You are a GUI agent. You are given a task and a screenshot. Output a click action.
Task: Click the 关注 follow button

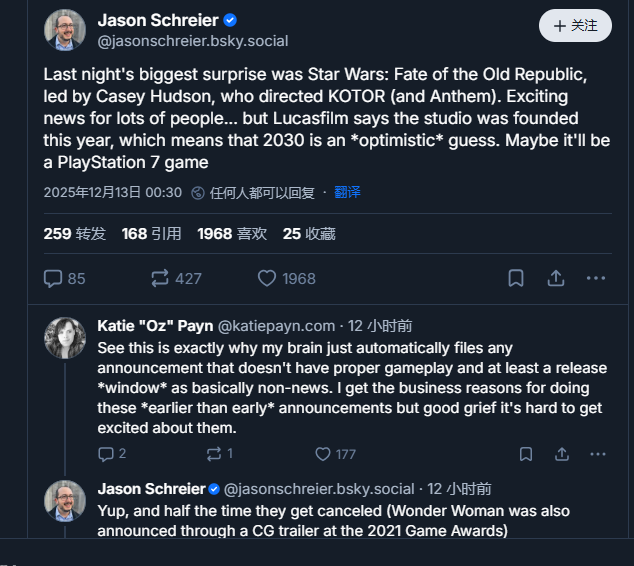click(x=575, y=26)
